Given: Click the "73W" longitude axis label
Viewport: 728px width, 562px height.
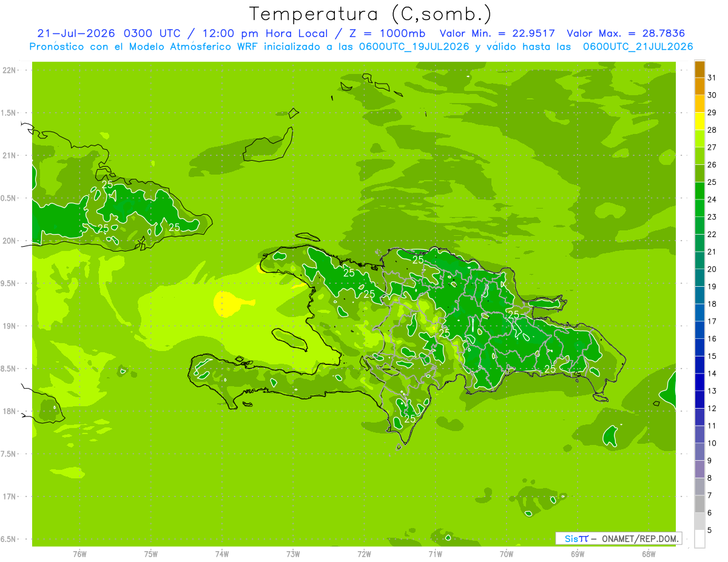Looking at the screenshot, I should pos(293,554).
